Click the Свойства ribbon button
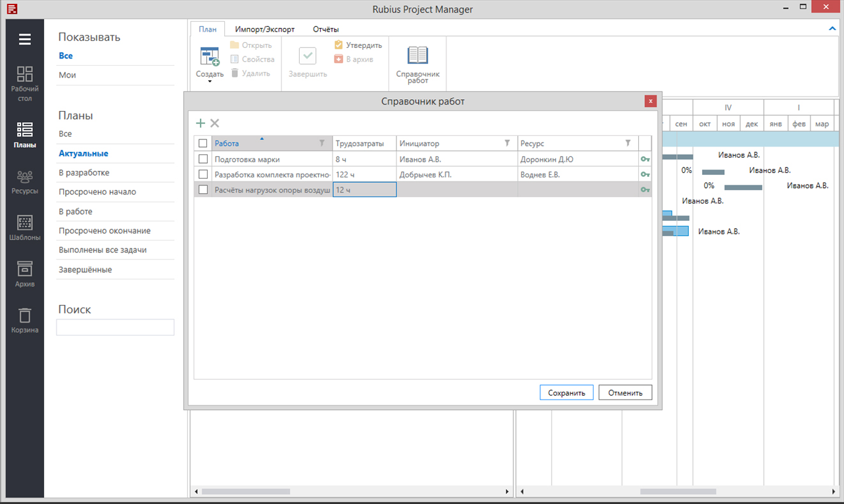This screenshot has width=844, height=504. tap(252, 59)
